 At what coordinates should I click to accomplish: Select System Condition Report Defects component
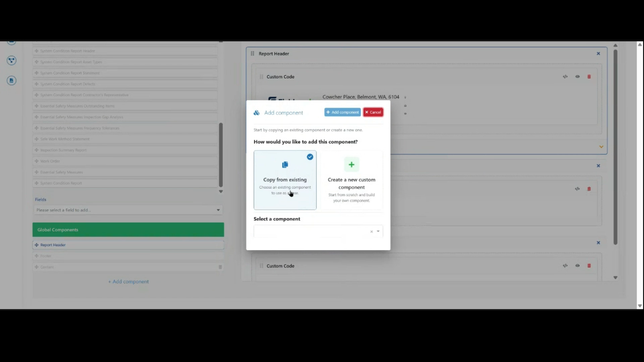tap(125, 84)
